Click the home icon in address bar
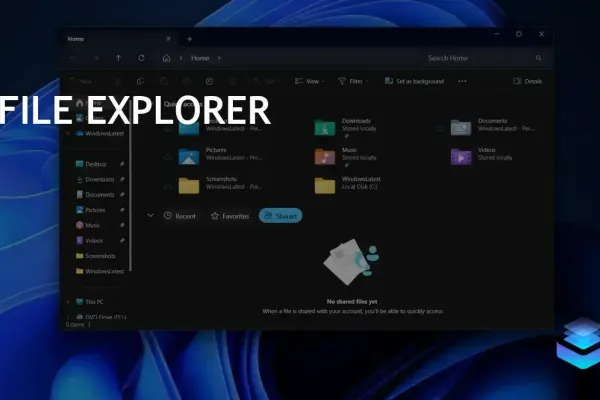The image size is (600, 400). pos(166,58)
